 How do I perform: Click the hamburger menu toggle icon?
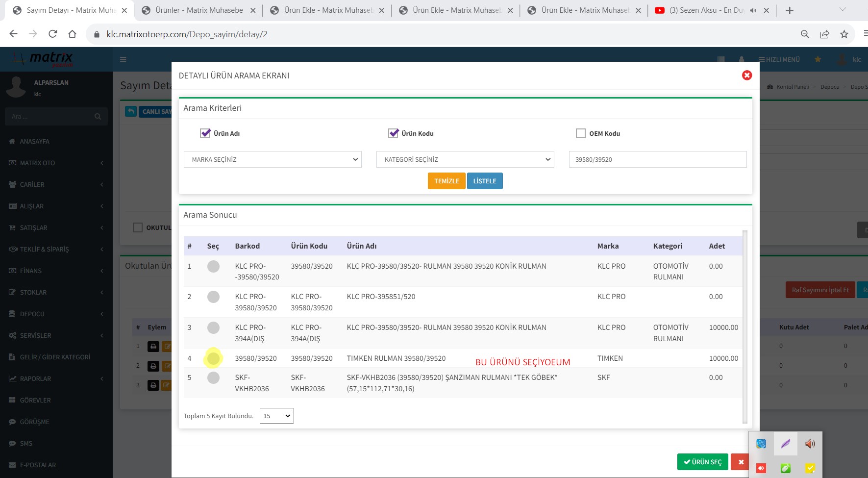[123, 59]
